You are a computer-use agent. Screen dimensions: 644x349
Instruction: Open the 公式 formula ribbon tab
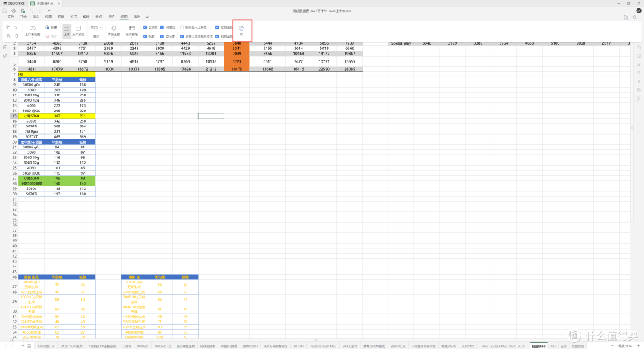[x=73, y=17]
